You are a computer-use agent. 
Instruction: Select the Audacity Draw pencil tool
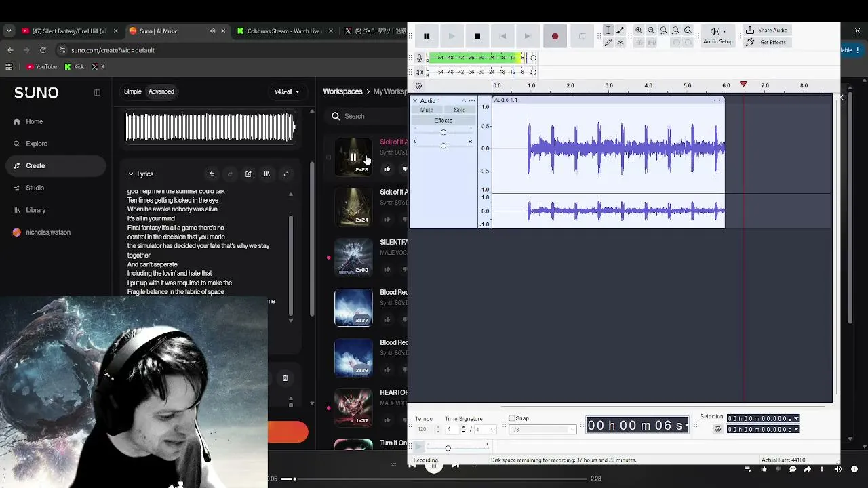click(x=608, y=42)
